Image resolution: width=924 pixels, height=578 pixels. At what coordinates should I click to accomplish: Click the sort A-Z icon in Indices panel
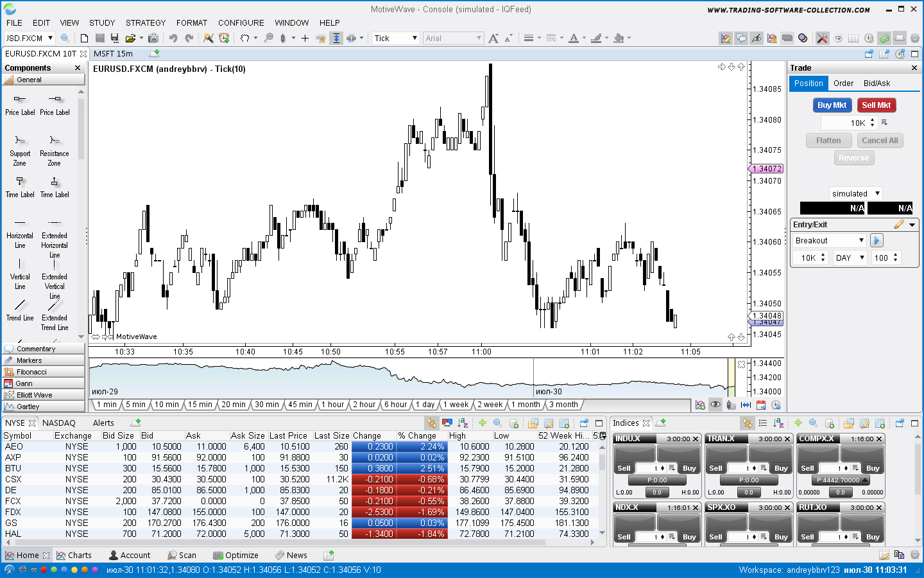tap(778, 423)
